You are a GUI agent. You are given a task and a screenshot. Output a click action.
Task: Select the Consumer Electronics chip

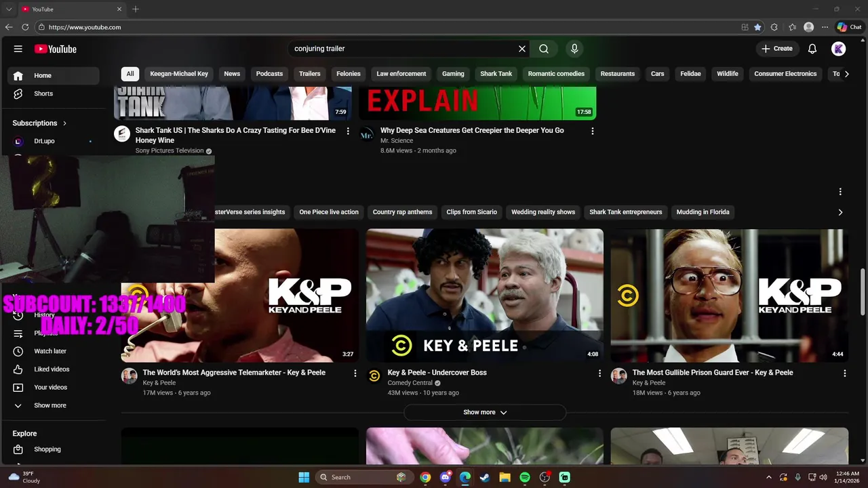point(785,74)
